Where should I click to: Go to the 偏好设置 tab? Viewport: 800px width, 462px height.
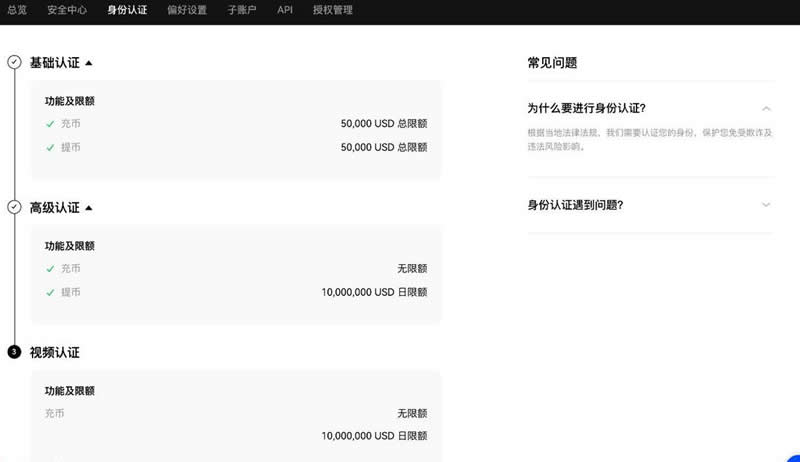[187, 10]
